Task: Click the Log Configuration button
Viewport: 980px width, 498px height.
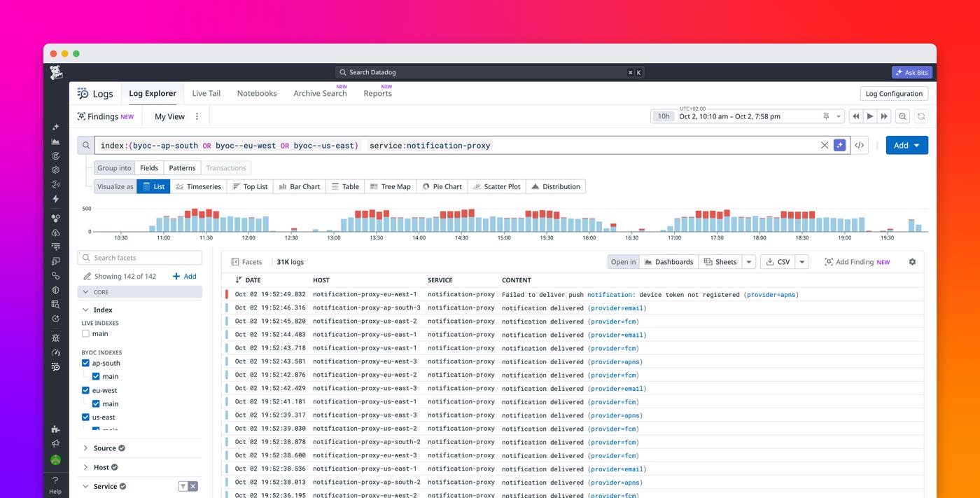Action: (894, 93)
